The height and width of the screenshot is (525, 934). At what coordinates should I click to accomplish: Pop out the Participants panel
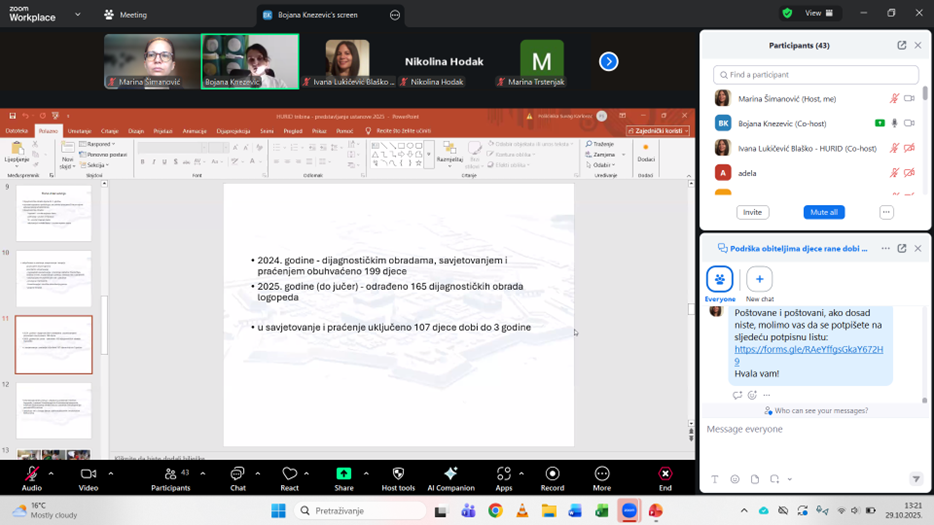point(901,45)
